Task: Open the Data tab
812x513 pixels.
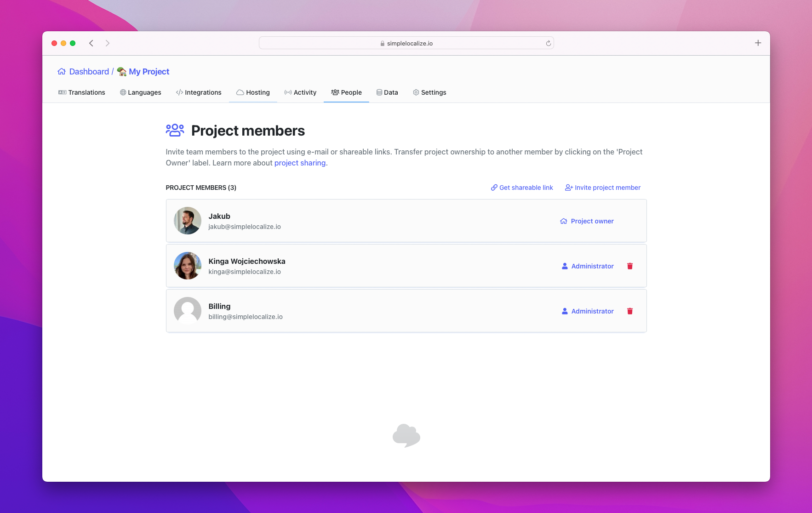Action: pyautogui.click(x=387, y=92)
